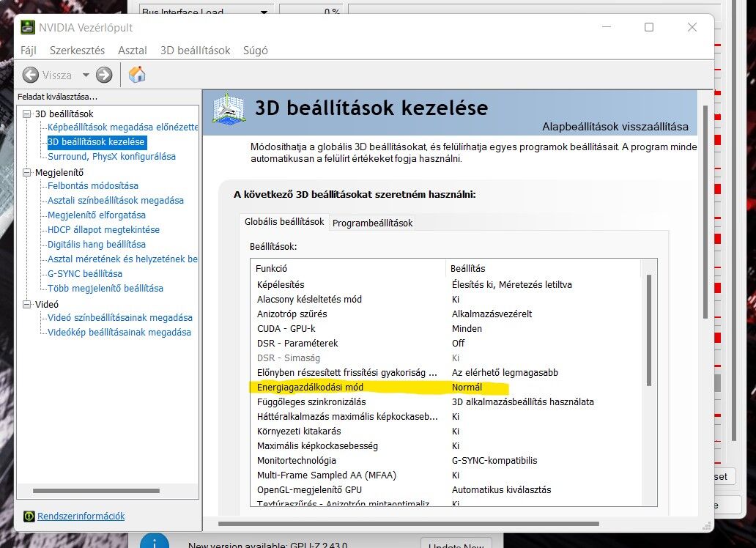This screenshot has height=548, width=756.
Task: Click the settings list vertical scrollbar
Action: coord(649,330)
